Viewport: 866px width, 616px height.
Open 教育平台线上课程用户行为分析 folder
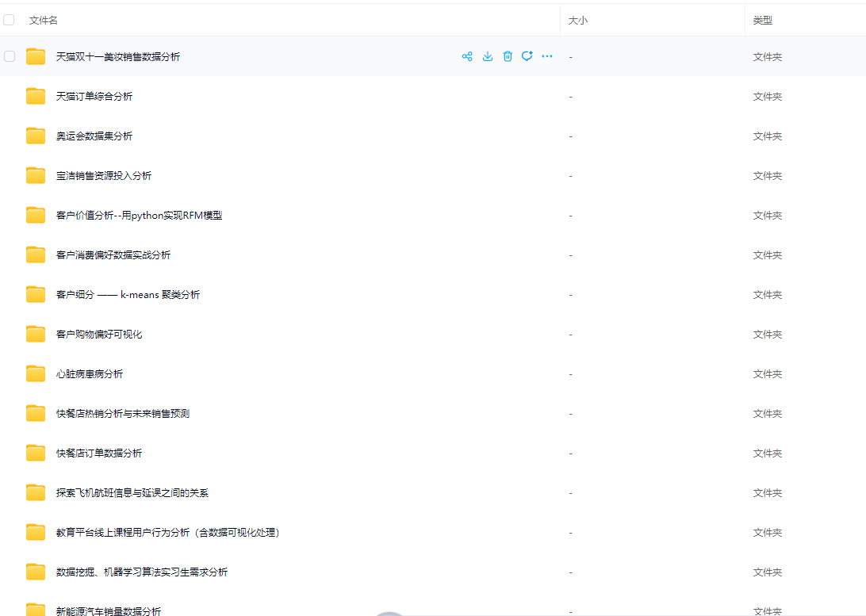click(167, 532)
